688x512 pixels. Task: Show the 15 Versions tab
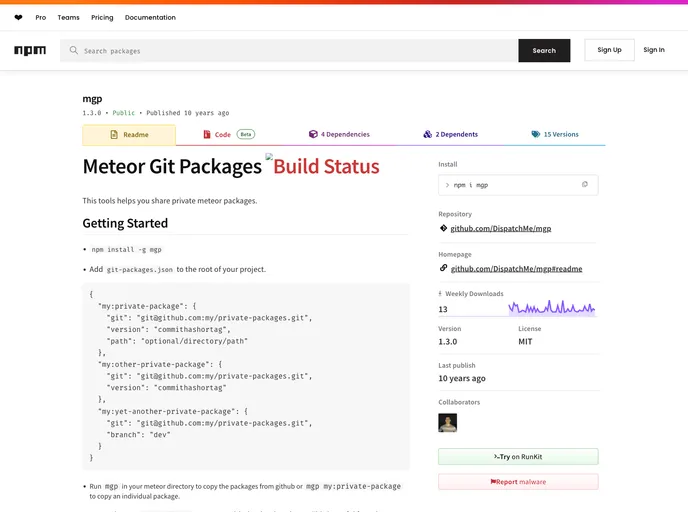pos(554,134)
